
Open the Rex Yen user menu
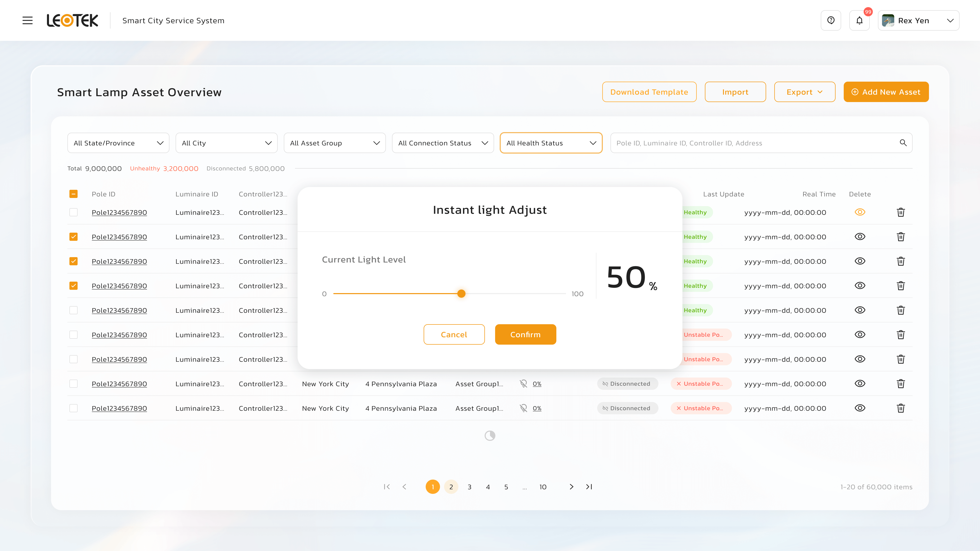point(918,20)
